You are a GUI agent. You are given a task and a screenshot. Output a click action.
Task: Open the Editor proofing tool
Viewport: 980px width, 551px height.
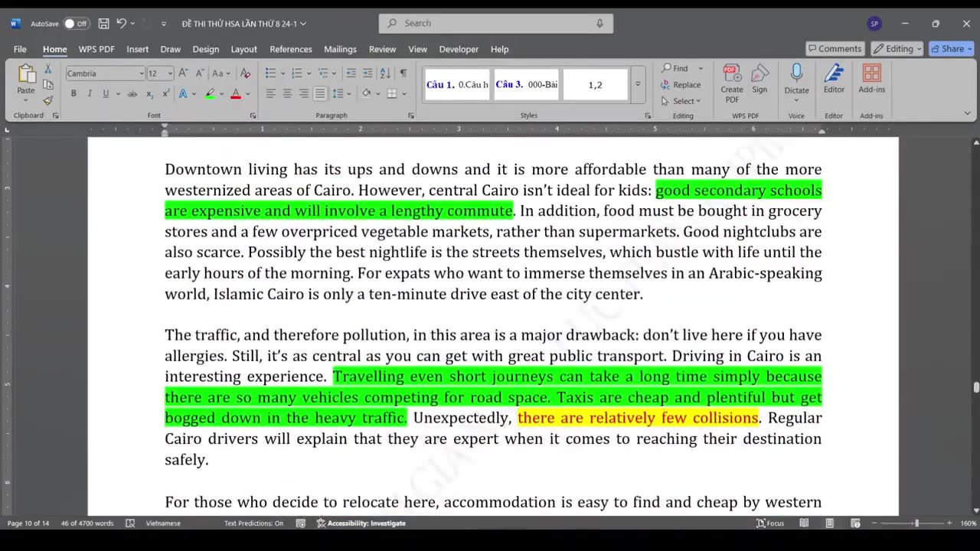point(834,80)
